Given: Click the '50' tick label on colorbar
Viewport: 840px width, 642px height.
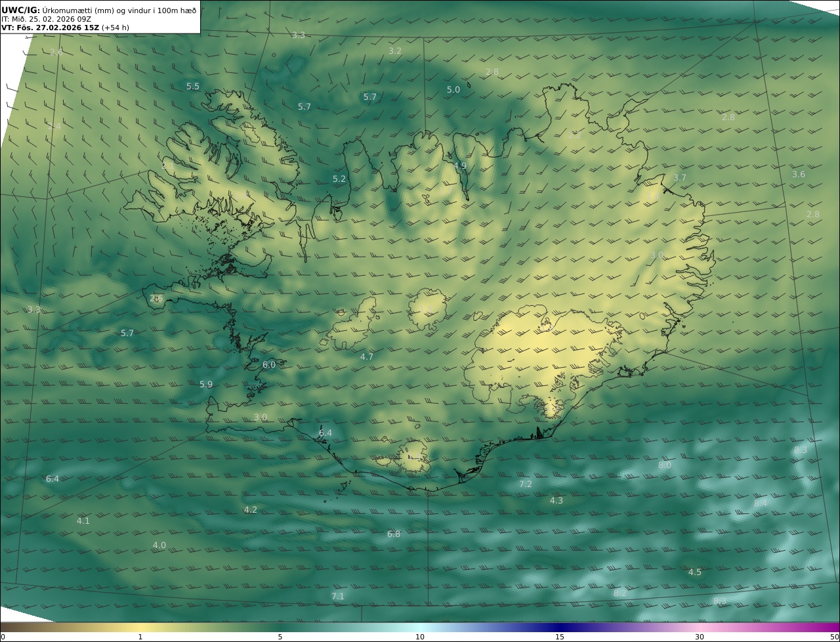Looking at the screenshot, I should (835, 637).
